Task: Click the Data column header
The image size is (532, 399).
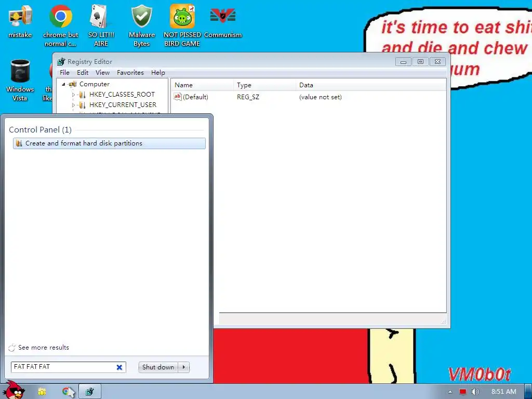Action: pyautogui.click(x=370, y=85)
